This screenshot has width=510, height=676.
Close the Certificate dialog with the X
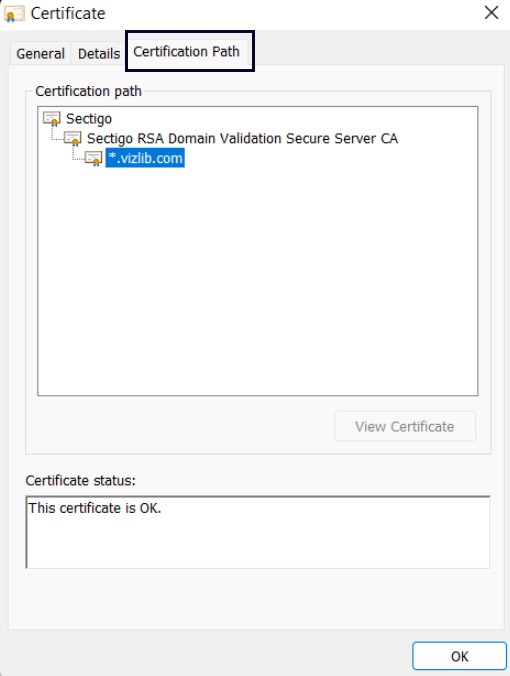(491, 13)
